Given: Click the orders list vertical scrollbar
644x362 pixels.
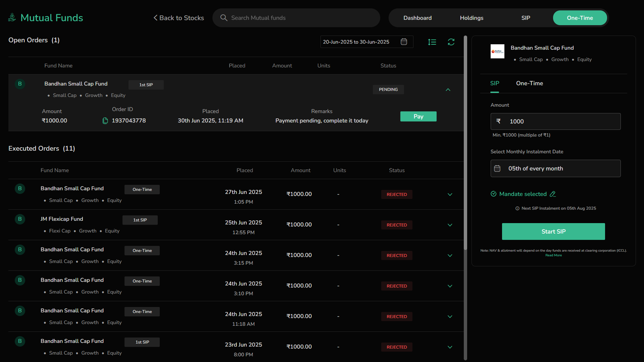Looking at the screenshot, I should coord(465,143).
